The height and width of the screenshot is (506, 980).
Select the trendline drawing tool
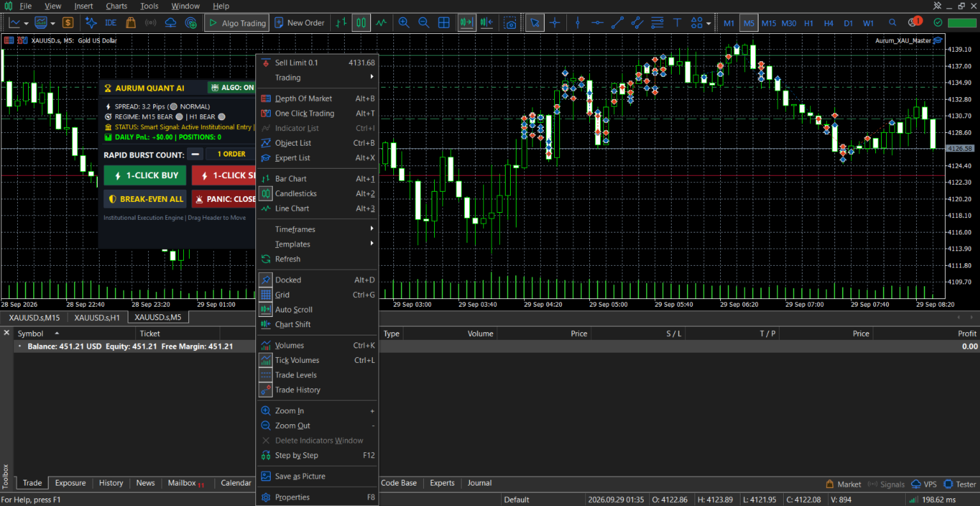(x=617, y=23)
